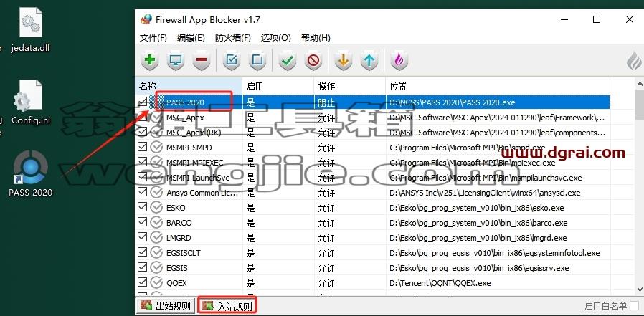The image size is (644, 316).
Task: Click the Uncheck all items toolbar icon
Action: point(257,61)
